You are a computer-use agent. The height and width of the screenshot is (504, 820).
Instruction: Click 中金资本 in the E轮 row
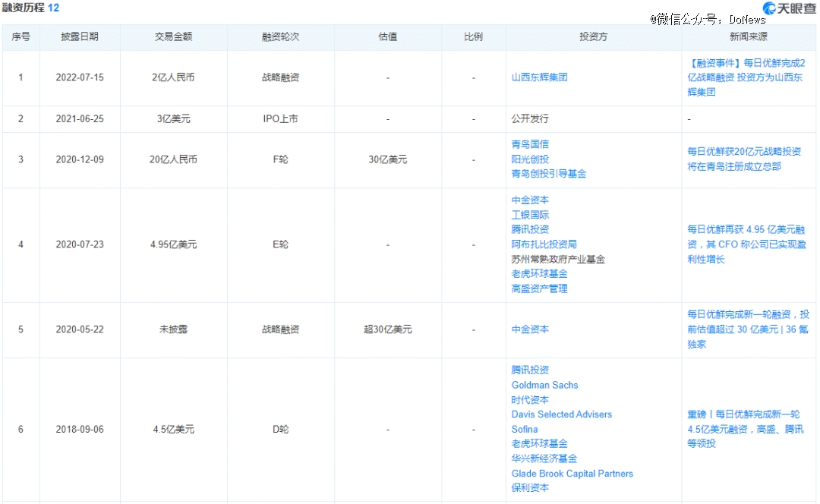530,200
